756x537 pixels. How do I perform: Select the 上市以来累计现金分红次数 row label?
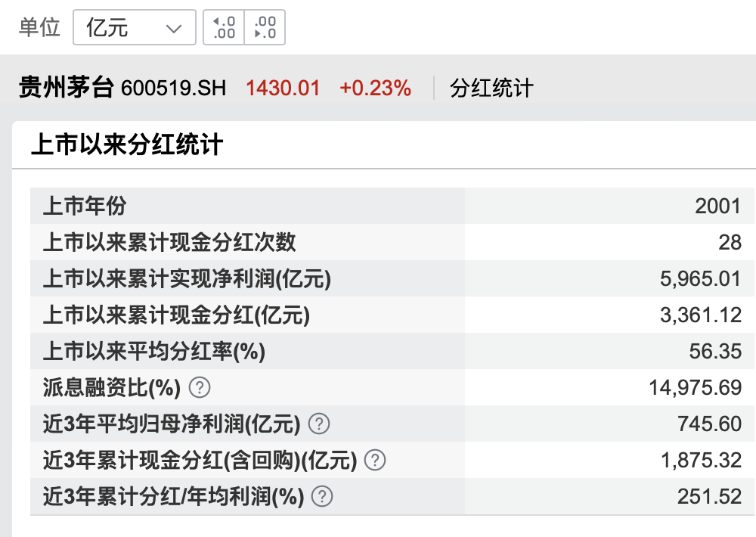(x=169, y=243)
